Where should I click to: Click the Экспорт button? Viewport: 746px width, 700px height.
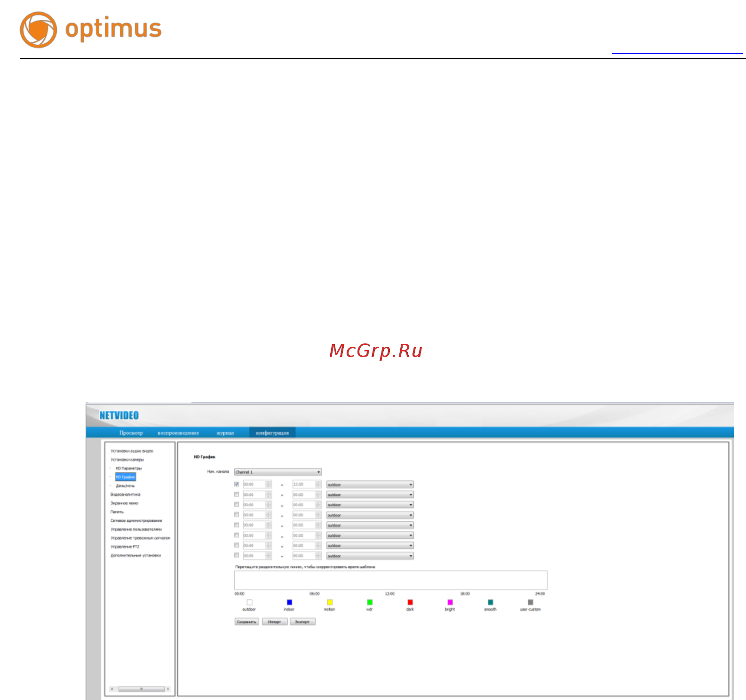coord(302,622)
